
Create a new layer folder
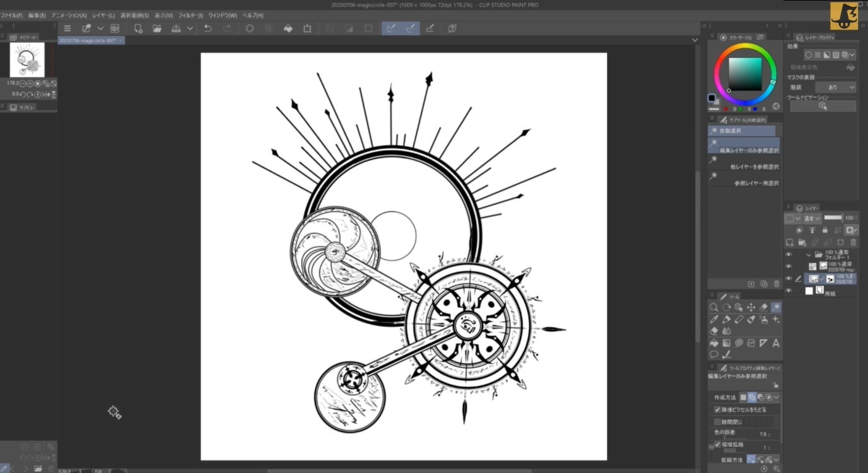point(802,242)
